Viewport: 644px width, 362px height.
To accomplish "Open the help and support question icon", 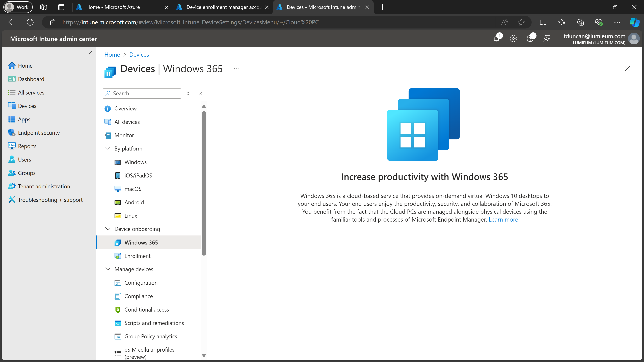I will pyautogui.click(x=530, y=39).
